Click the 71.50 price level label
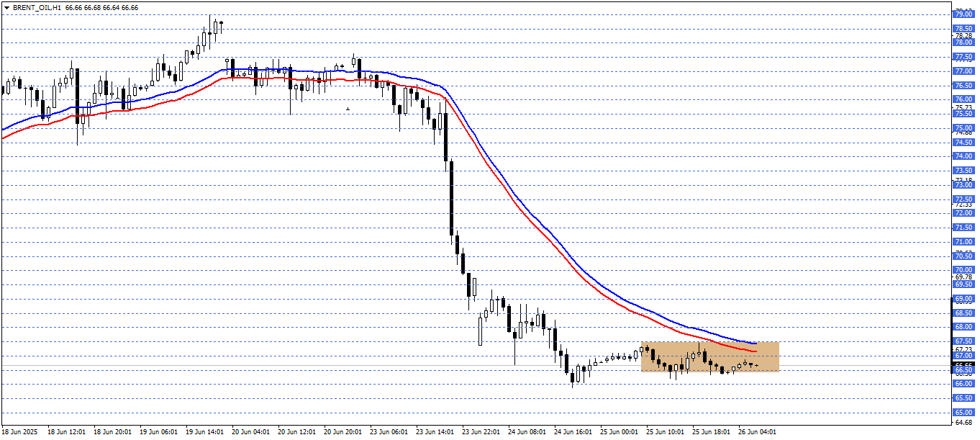Screen dimensions: 980x440 coord(963,228)
